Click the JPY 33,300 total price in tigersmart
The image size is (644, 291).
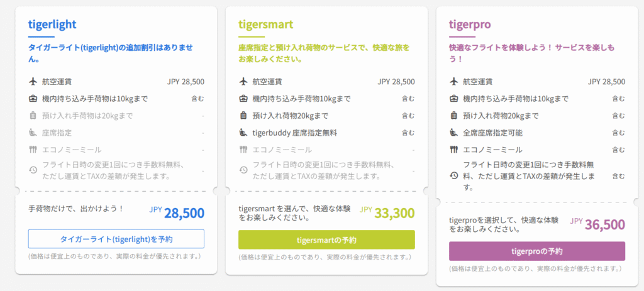pos(387,212)
